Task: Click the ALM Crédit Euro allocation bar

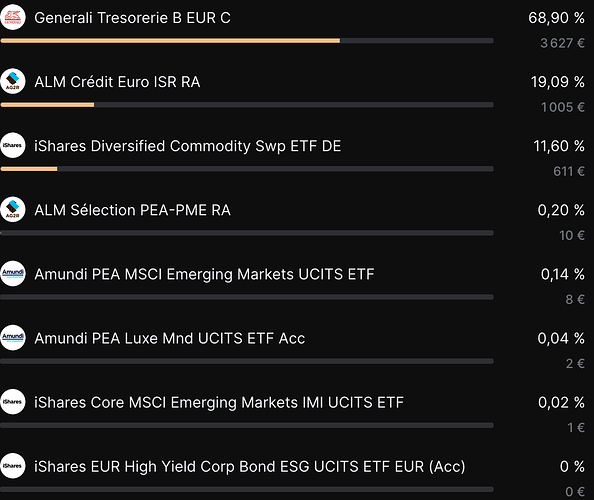Action: (x=247, y=105)
